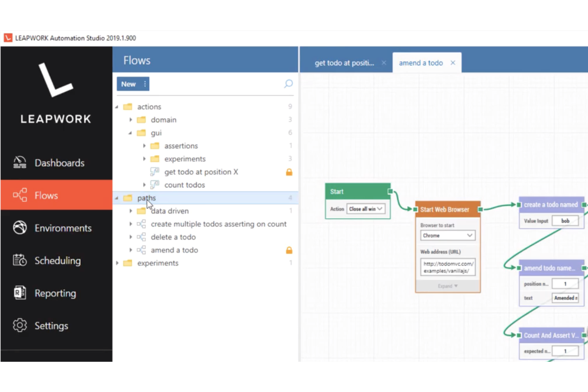Open the New button's more options dots
The height and width of the screenshot is (392, 588).
pos(145,84)
